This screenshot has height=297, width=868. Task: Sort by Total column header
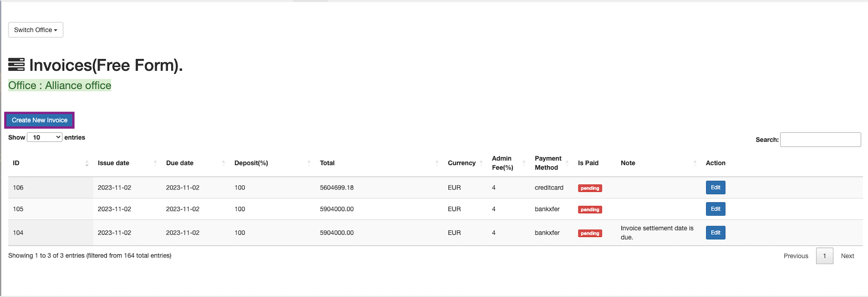tap(327, 163)
